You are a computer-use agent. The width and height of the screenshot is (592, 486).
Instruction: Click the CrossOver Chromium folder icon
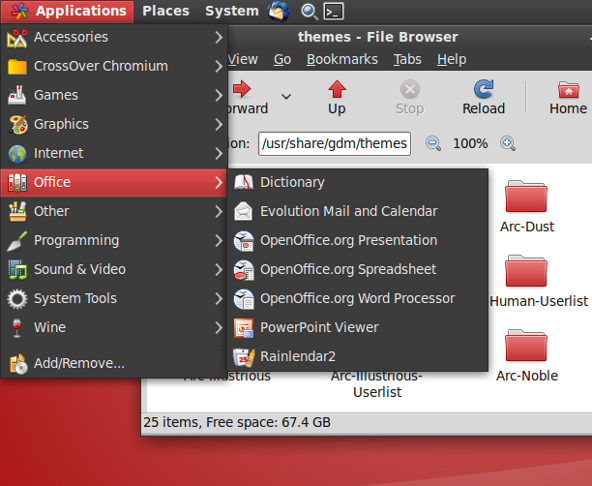(x=17, y=67)
